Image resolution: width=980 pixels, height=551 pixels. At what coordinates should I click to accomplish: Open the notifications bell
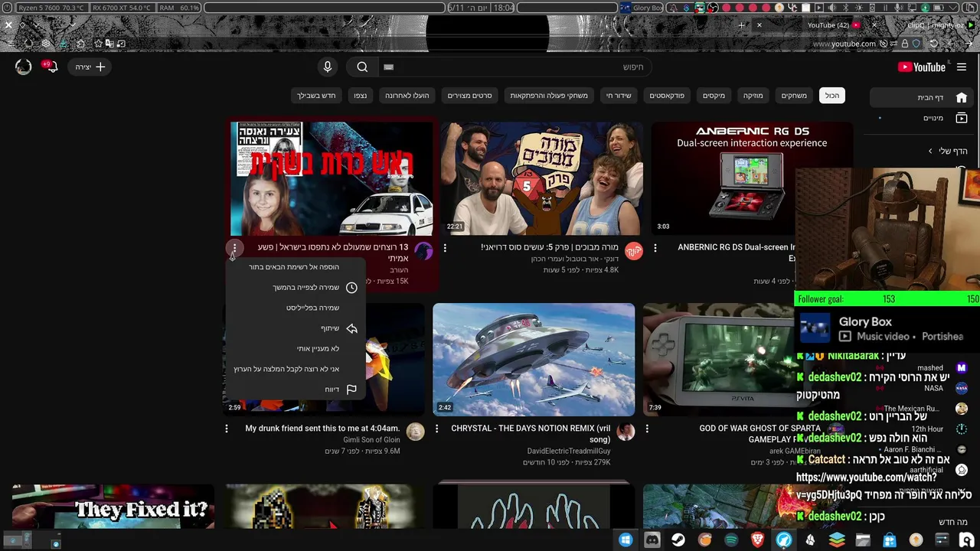point(52,67)
